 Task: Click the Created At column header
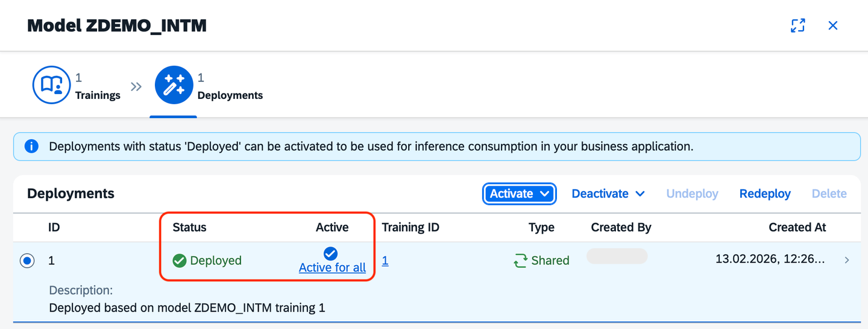pyautogui.click(x=797, y=227)
